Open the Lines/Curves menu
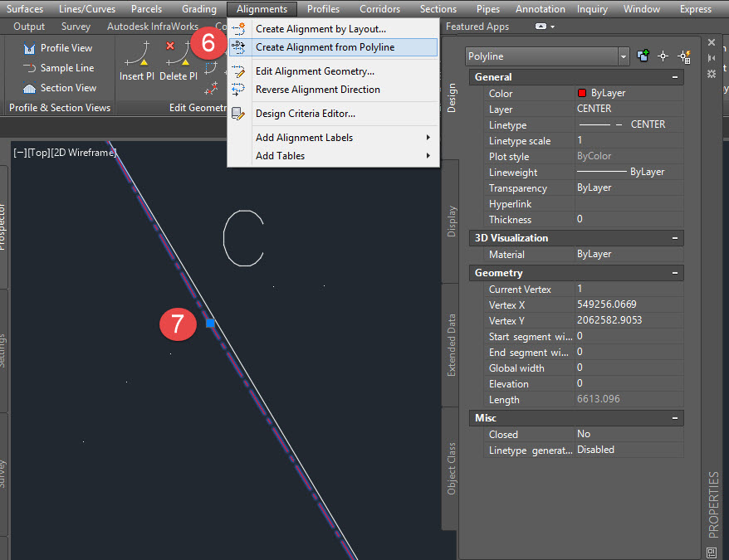 click(x=87, y=9)
